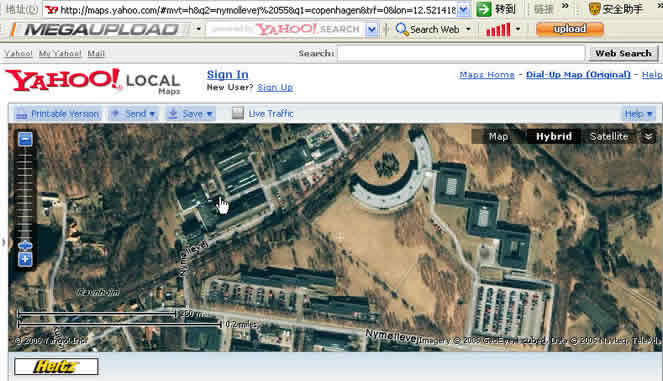Toggle the Live Traffic checkbox

point(238,113)
